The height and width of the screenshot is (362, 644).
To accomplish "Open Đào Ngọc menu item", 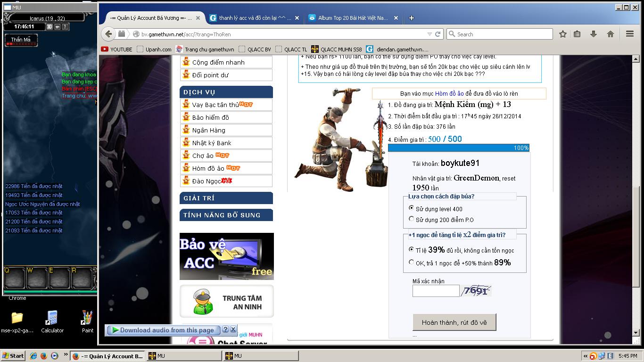I will point(226,181).
